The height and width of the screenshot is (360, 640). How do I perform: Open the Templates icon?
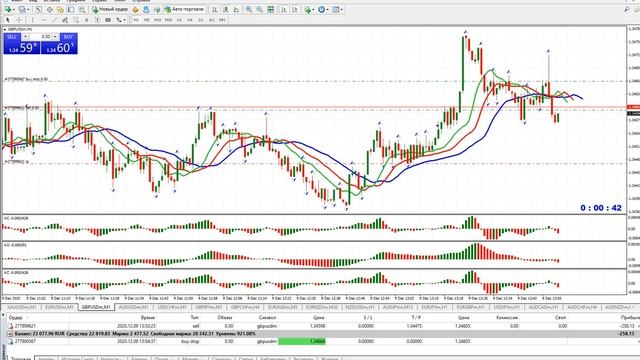click(x=336, y=9)
